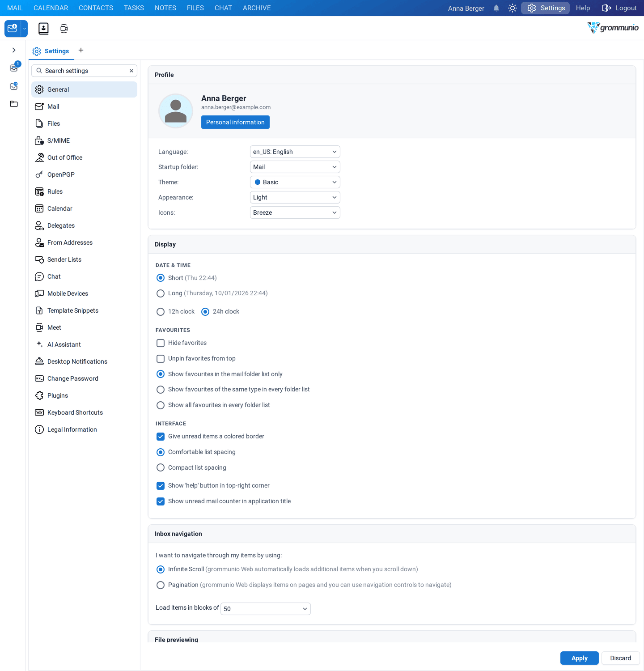The width and height of the screenshot is (644, 671).
Task: Open Mobile Devices settings category
Action: pos(84,293)
